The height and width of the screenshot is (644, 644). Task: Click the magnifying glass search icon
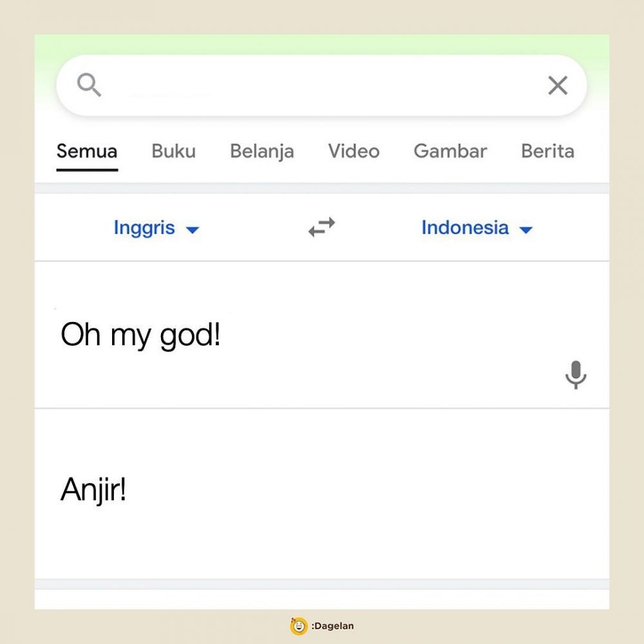[x=89, y=84]
